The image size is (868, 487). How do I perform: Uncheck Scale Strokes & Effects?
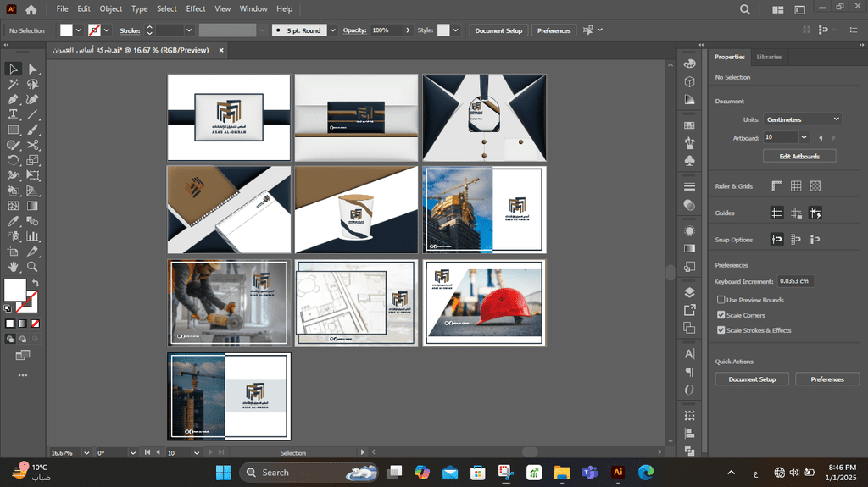721,329
